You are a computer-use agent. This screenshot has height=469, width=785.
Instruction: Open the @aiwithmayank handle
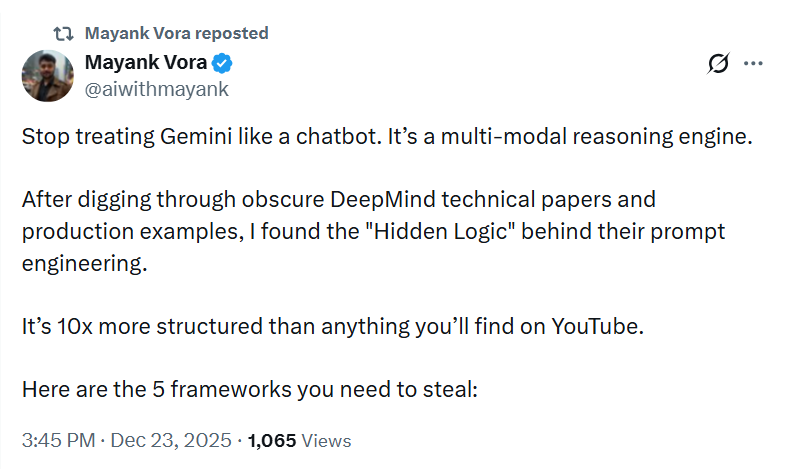tap(157, 89)
